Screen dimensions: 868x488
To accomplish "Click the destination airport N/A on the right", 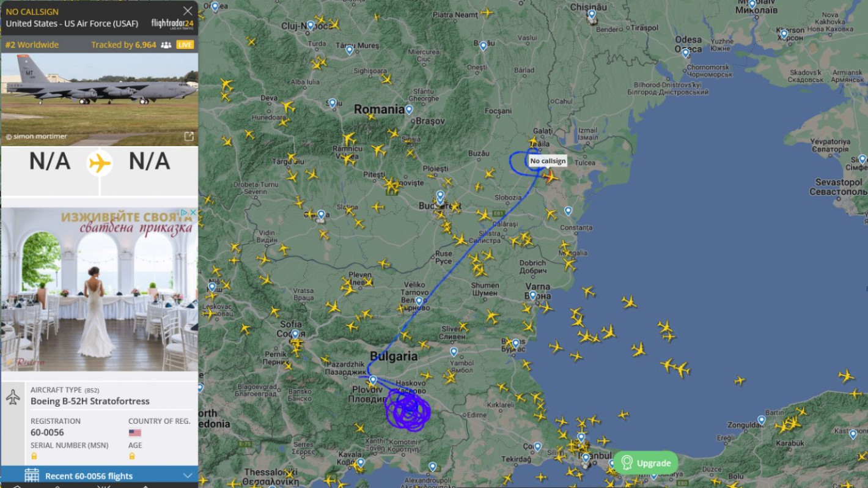I will pyautogui.click(x=149, y=162).
